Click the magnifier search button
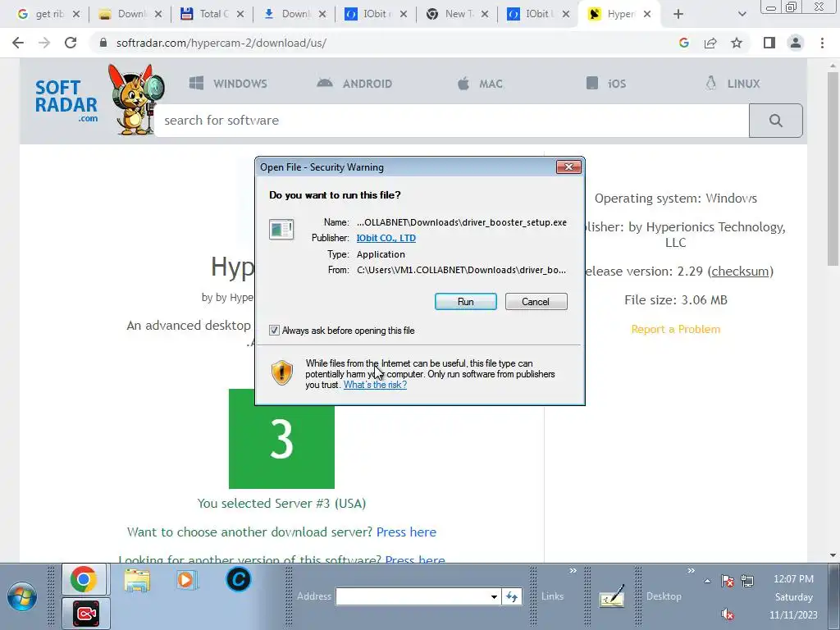 (776, 121)
